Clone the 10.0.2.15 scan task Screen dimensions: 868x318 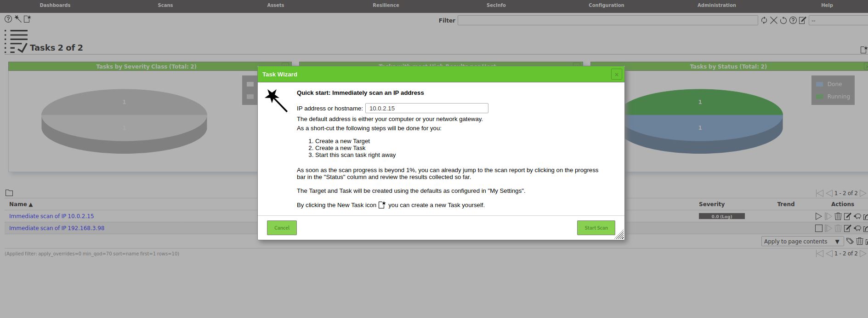click(x=857, y=216)
